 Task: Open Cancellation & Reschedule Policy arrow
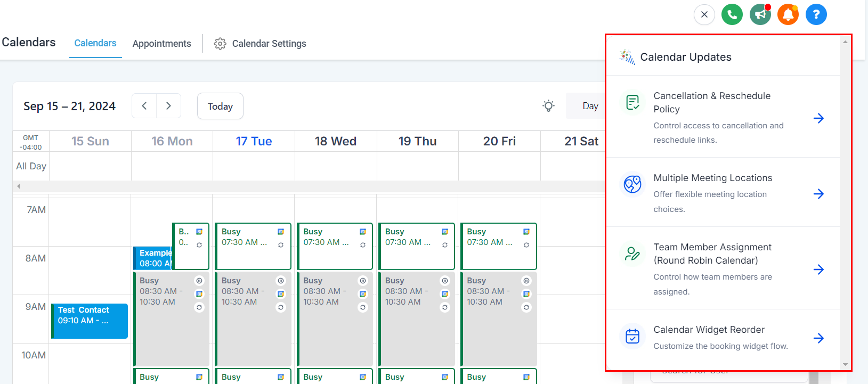click(x=819, y=118)
